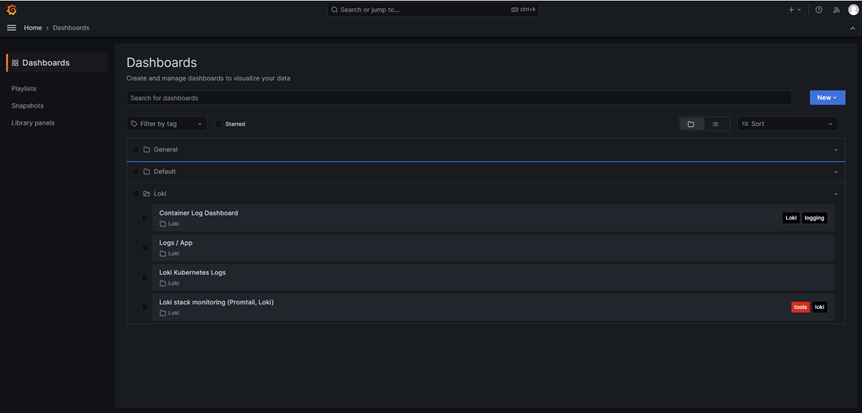862x413 pixels.
Task: Click the Grafana logo icon
Action: pyautogui.click(x=12, y=9)
